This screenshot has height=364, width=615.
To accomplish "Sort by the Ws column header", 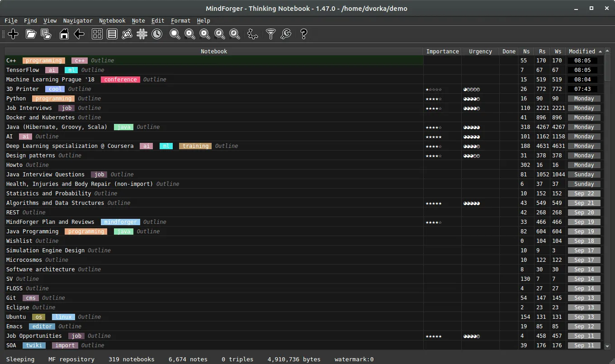I will click(x=558, y=51).
